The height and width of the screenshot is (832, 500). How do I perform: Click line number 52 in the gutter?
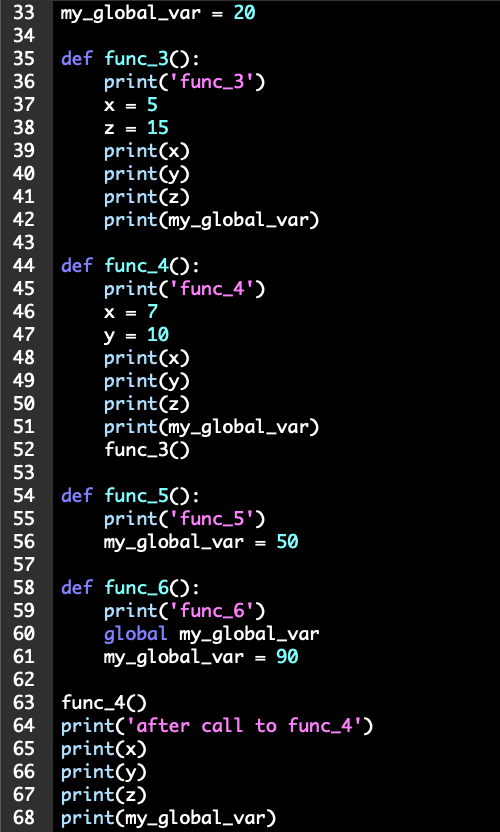24,449
